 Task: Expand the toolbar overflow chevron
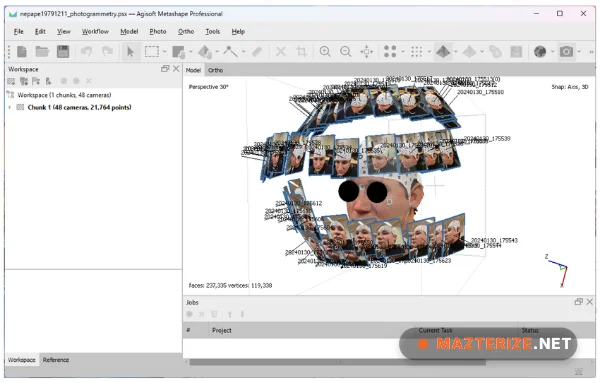click(x=591, y=51)
